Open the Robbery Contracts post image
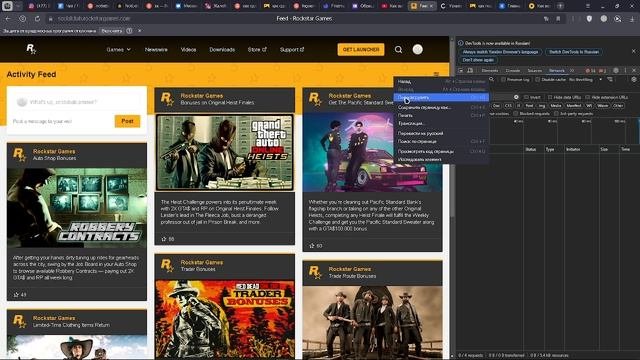 pyautogui.click(x=77, y=208)
